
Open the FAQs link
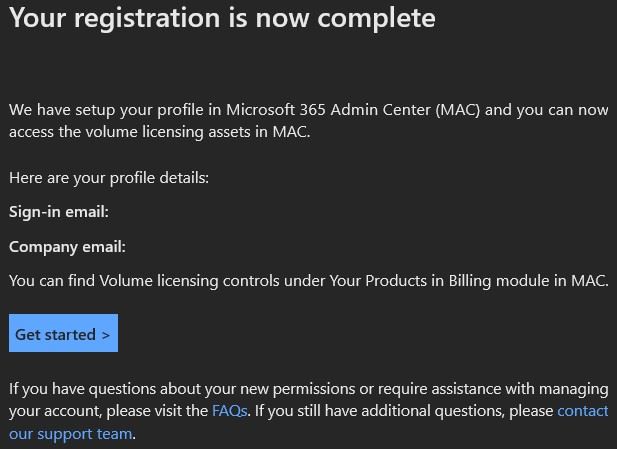coord(229,411)
